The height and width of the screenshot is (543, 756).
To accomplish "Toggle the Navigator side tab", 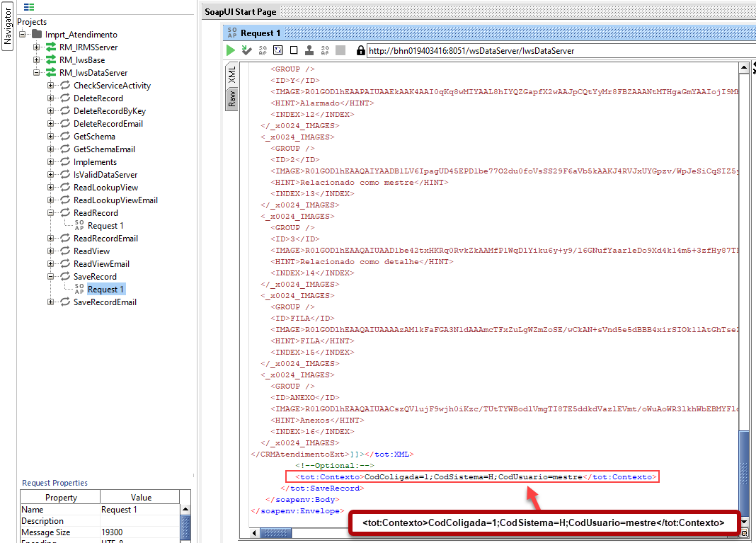I will [7, 26].
